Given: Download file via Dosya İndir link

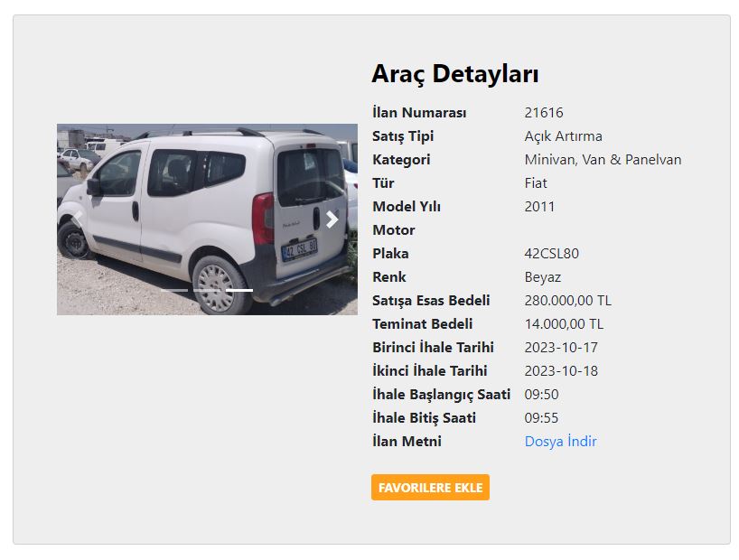Looking at the screenshot, I should pos(560,442).
